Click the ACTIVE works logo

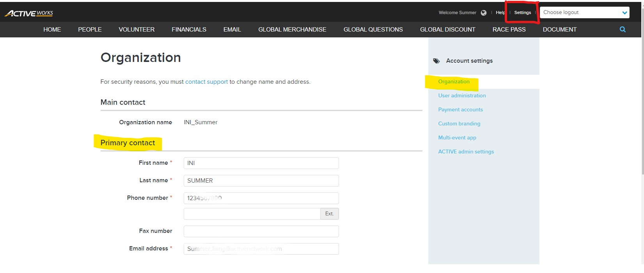pos(29,13)
